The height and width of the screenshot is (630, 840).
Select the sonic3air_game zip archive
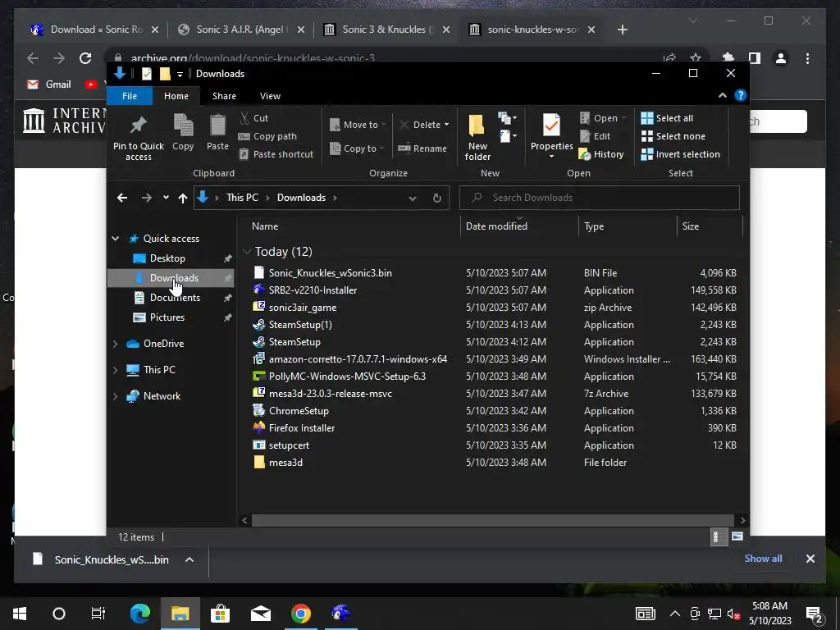pyautogui.click(x=302, y=308)
